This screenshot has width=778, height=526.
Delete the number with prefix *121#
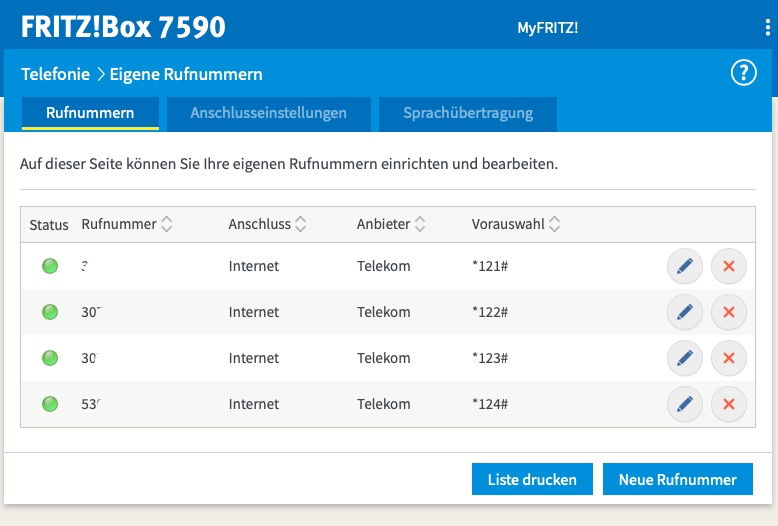pyautogui.click(x=729, y=267)
